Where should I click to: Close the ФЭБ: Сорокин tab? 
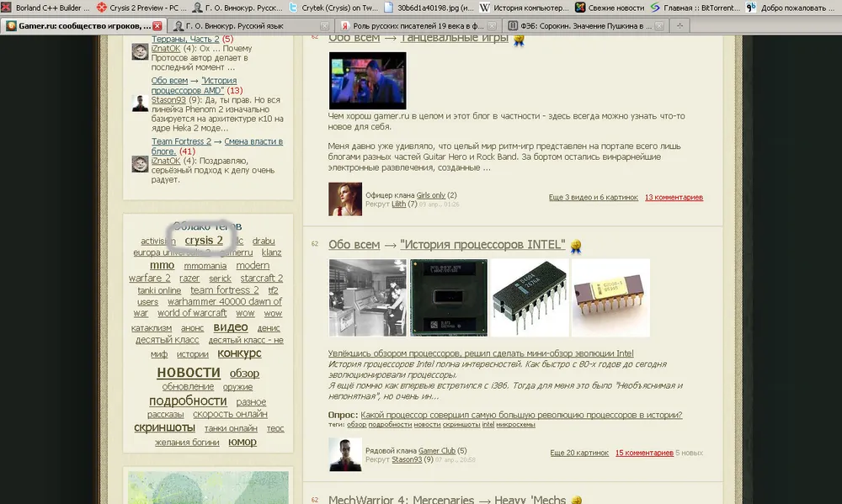click(x=659, y=26)
